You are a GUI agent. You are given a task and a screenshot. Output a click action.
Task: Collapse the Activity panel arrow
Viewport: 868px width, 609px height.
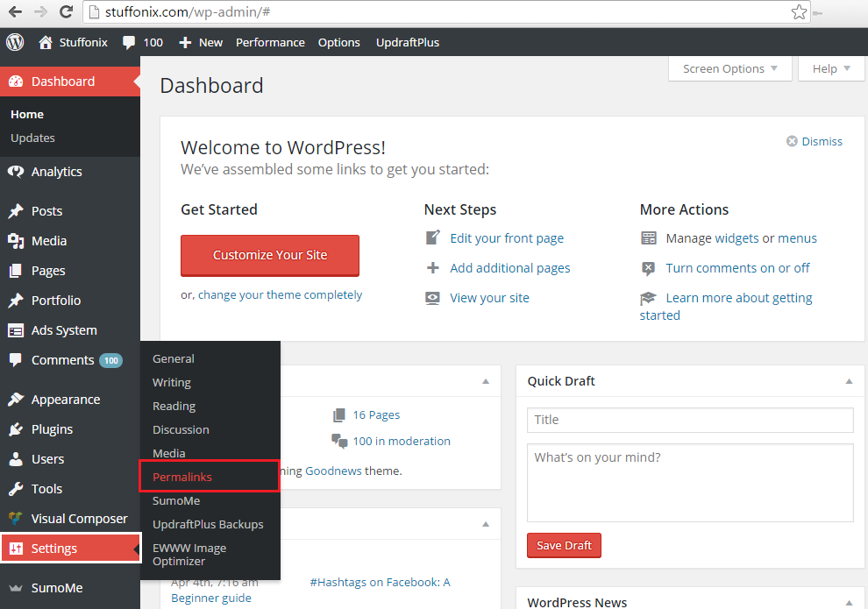pyautogui.click(x=486, y=524)
